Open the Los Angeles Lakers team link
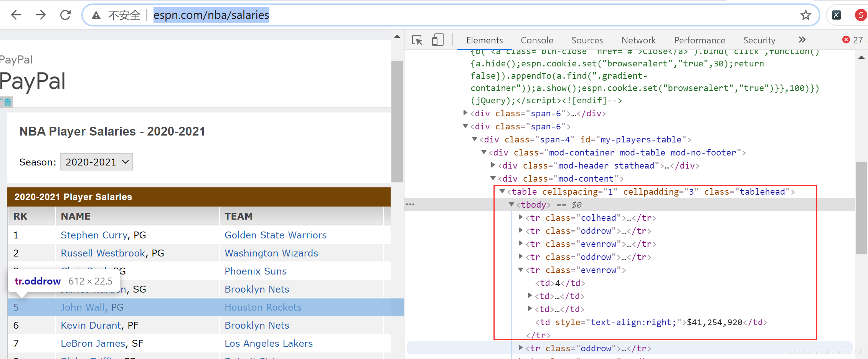Image resolution: width=868 pixels, height=359 pixels. [269, 343]
